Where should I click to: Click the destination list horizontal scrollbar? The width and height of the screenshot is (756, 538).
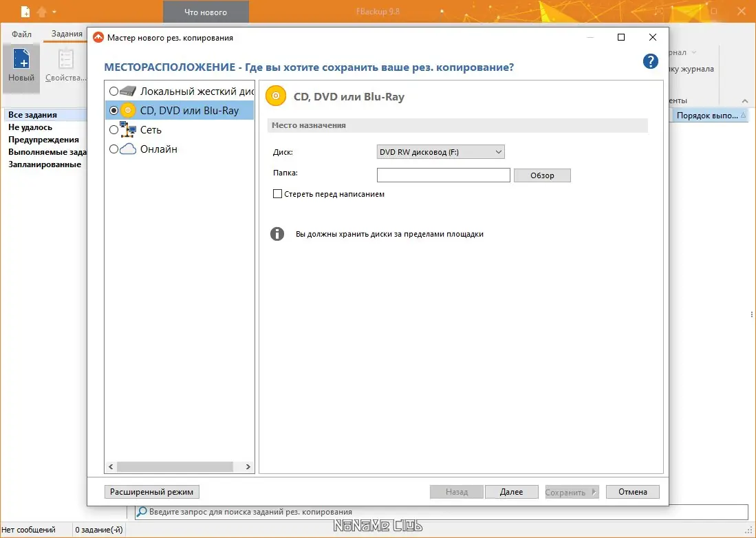(175, 466)
